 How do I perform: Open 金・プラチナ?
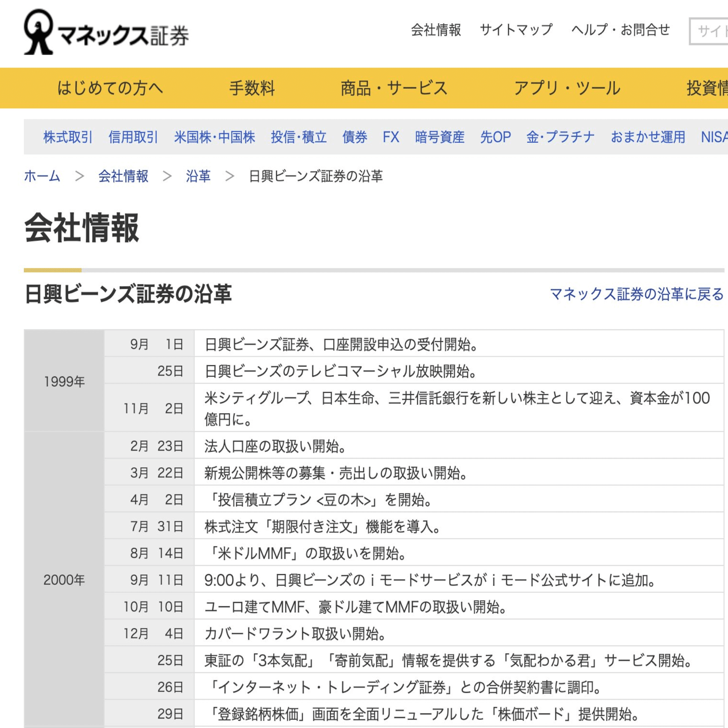(x=561, y=137)
